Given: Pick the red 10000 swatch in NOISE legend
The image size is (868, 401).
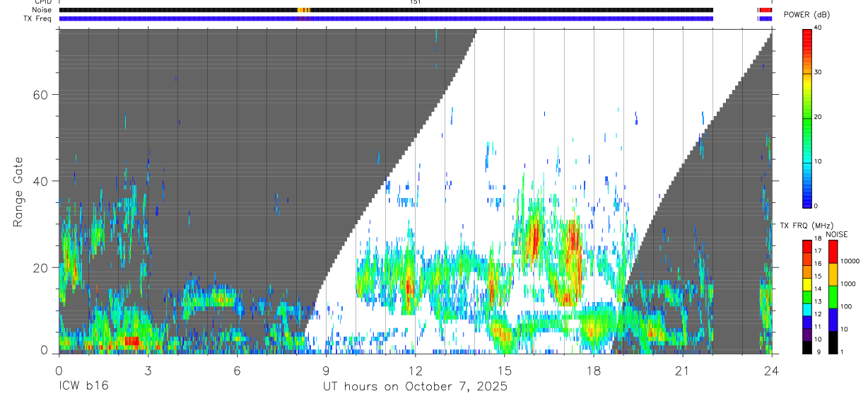Looking at the screenshot, I should click(x=833, y=252).
